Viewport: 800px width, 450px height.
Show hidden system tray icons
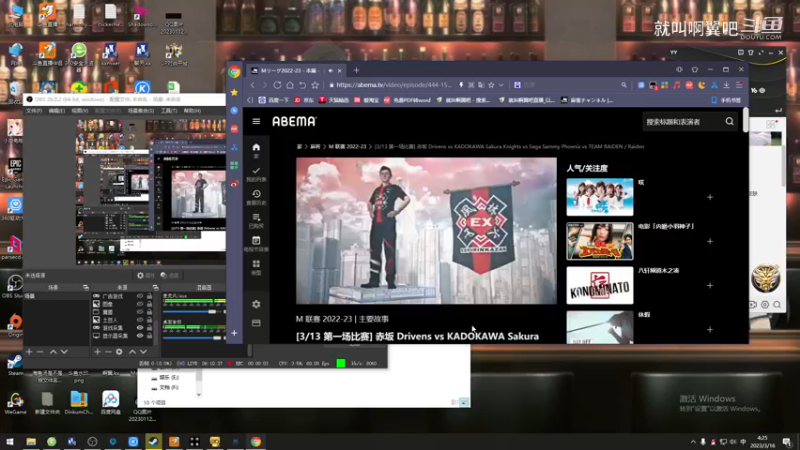tap(693, 442)
